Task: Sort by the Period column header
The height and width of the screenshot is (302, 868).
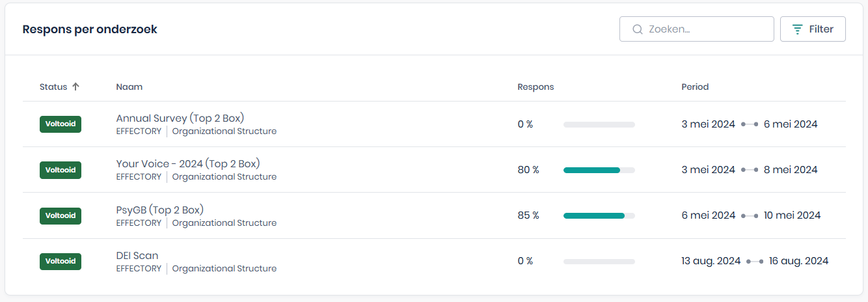Action: pyautogui.click(x=695, y=87)
